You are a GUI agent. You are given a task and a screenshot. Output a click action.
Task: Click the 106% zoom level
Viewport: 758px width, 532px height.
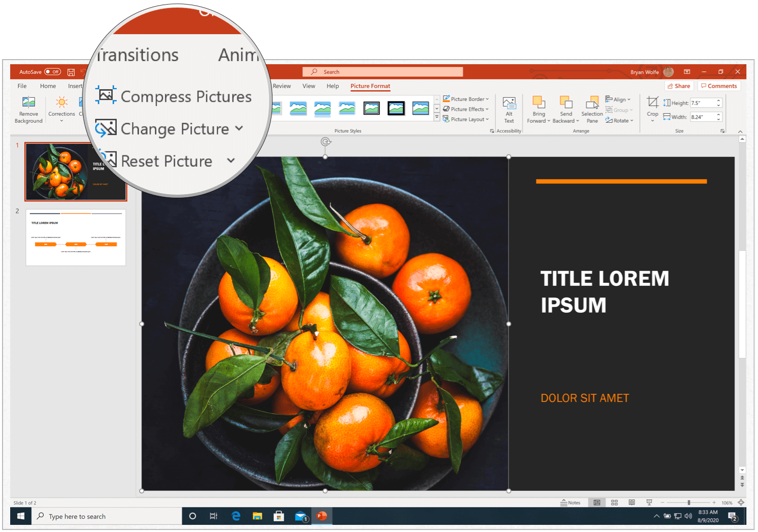click(726, 503)
